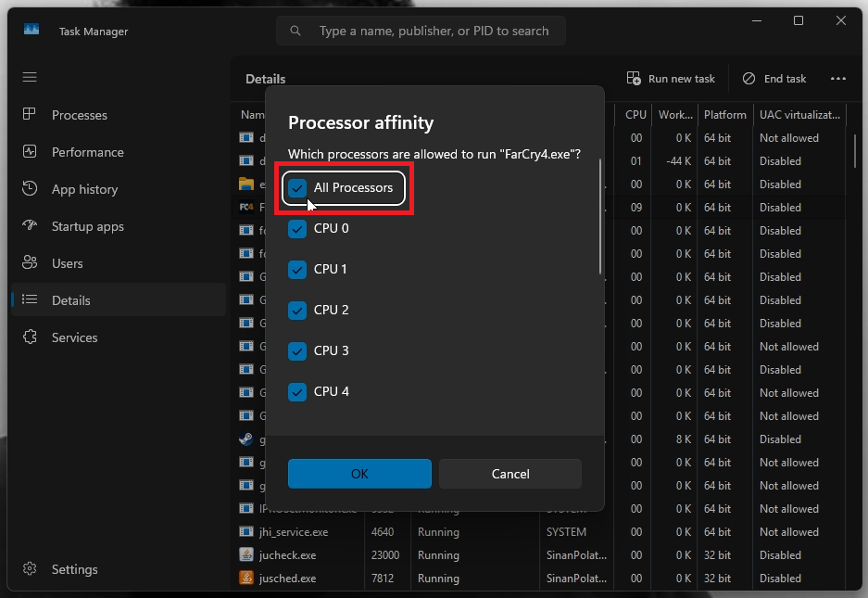
Task: Open Task Manager Settings
Action: (119, 569)
